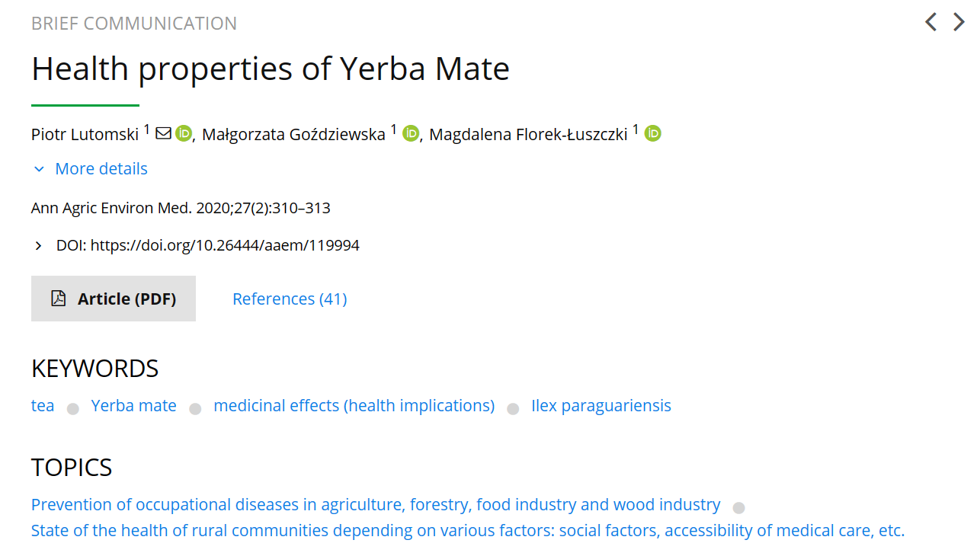
Task: Switch to References (41) tab
Action: 290,299
